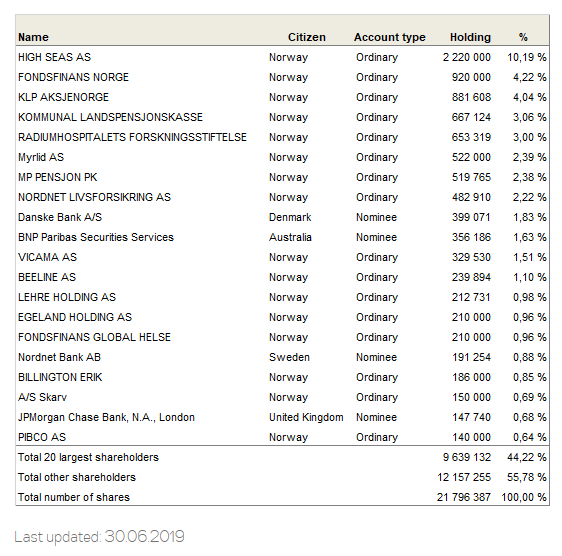This screenshot has height=556, width=562.
Task: Click the Account type column header
Action: pos(390,37)
